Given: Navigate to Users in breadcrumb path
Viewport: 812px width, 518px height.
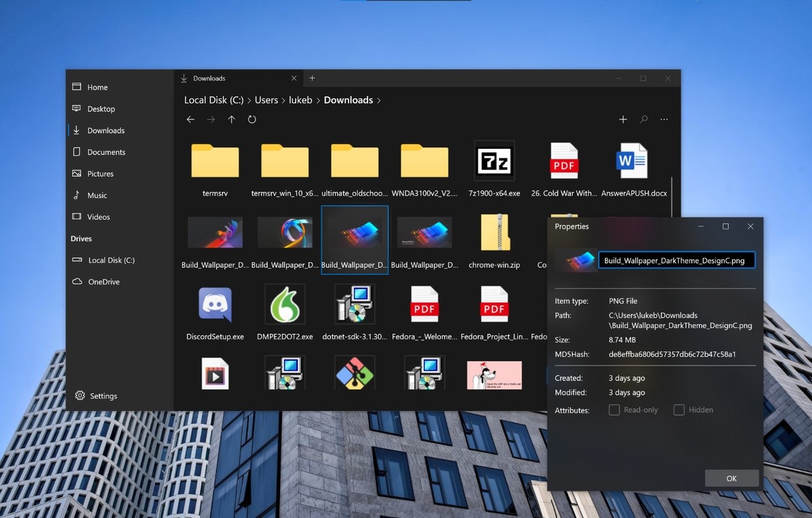Looking at the screenshot, I should point(266,100).
